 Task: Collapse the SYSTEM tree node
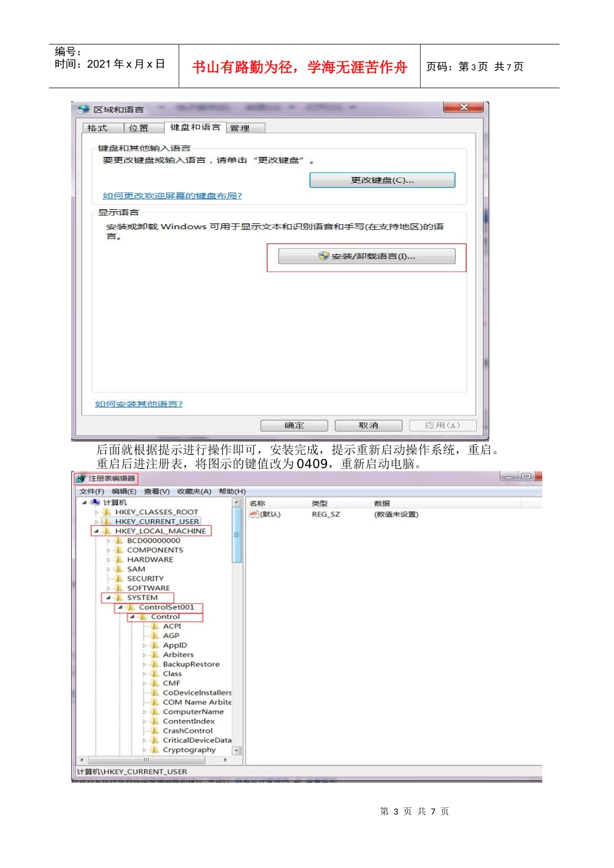click(x=108, y=597)
